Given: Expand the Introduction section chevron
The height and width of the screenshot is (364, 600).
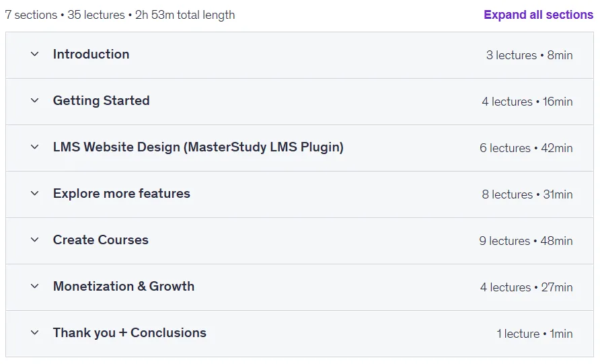Looking at the screenshot, I should click(x=34, y=54).
